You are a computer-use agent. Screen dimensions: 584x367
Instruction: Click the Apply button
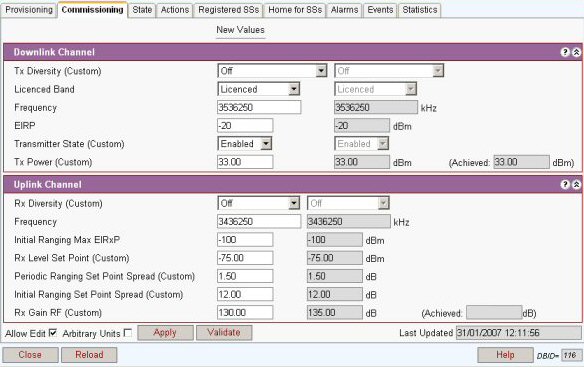165,333
